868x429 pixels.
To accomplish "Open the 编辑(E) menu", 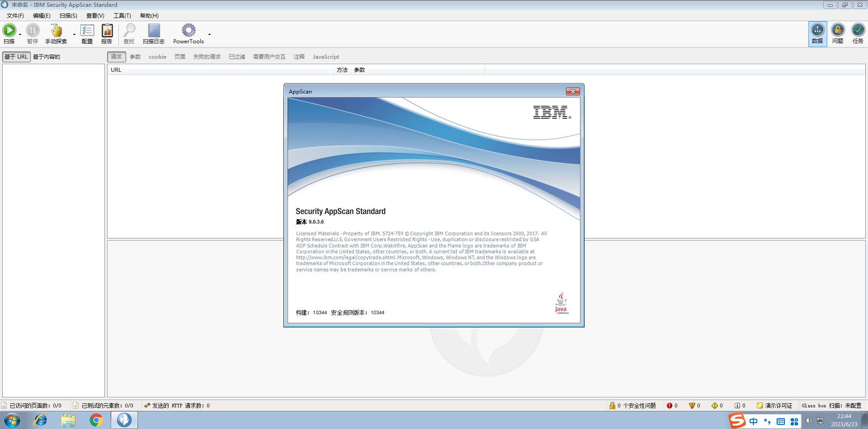I will click(x=42, y=16).
